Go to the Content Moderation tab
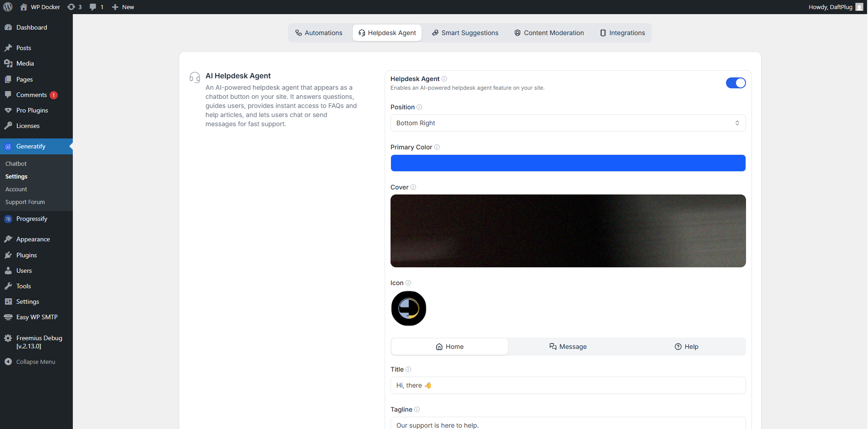Image resolution: width=868 pixels, height=429 pixels. pyautogui.click(x=549, y=33)
